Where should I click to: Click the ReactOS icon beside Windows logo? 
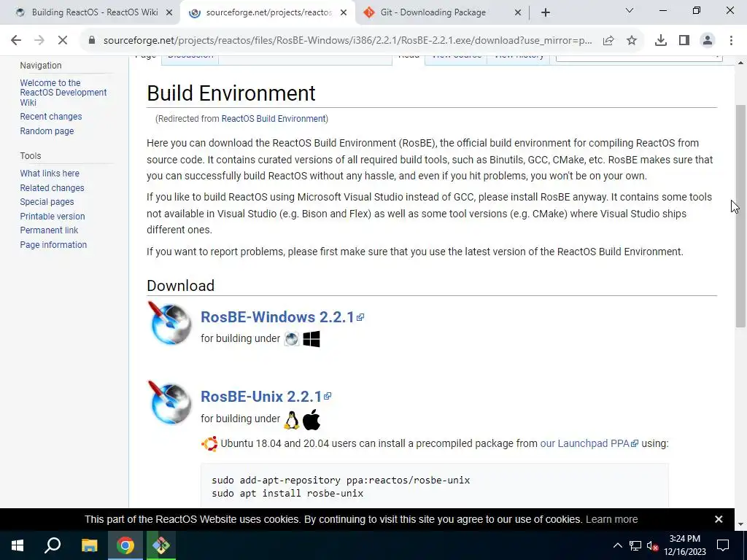[x=292, y=339]
